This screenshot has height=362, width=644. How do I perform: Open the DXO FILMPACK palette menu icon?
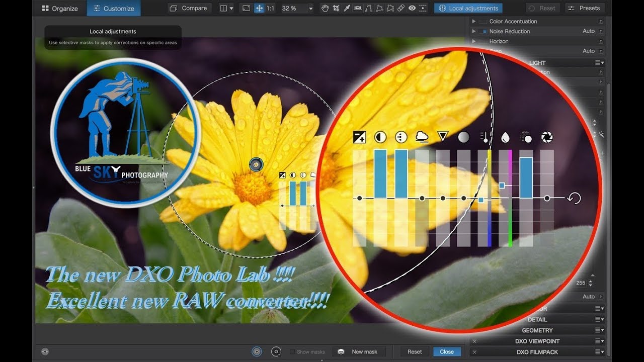[600, 352]
